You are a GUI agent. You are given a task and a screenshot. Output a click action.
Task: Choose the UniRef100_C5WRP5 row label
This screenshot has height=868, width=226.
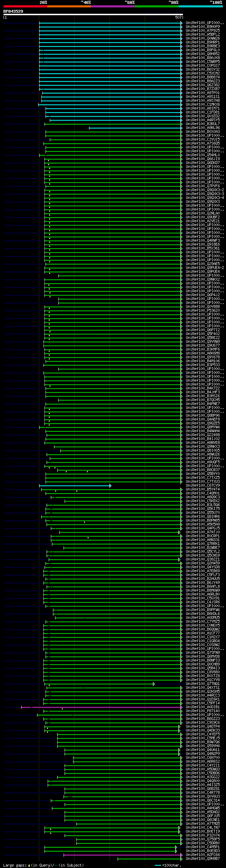point(203,61)
